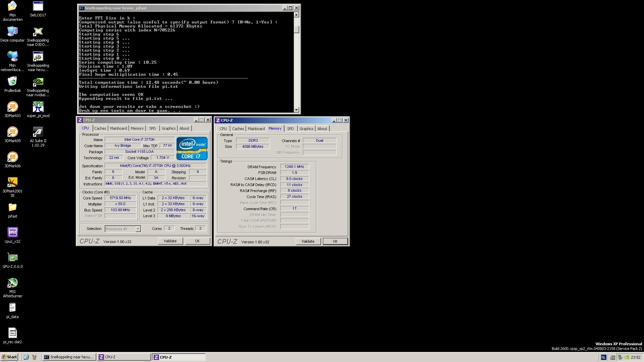Open Mainboard tab in left CPU-Z window

118,128
